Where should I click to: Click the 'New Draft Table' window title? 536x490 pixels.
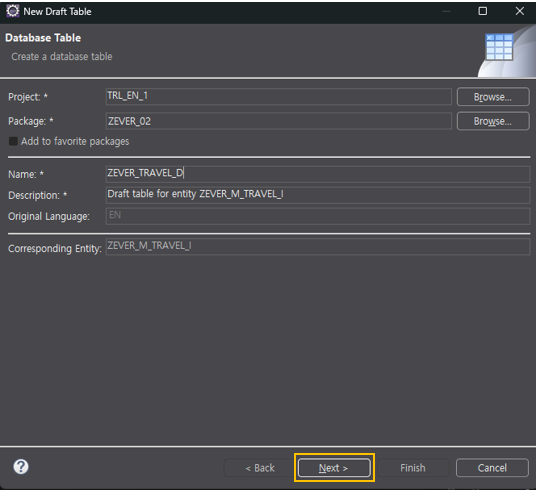(57, 12)
